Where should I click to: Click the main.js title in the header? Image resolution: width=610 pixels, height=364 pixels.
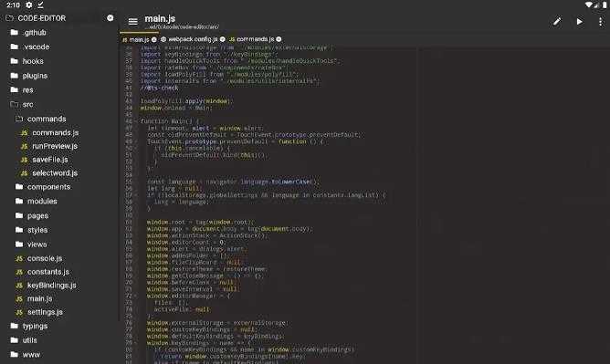160,18
